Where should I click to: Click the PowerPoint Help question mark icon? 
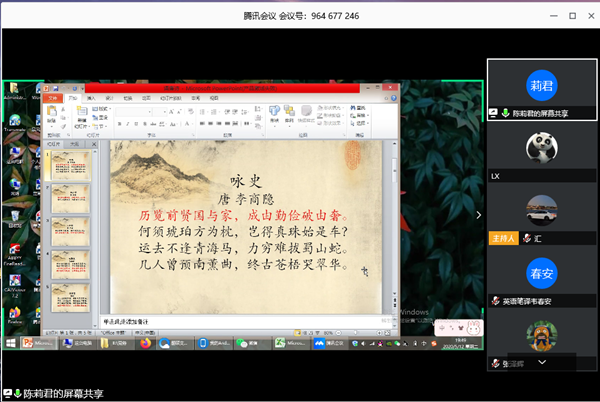(x=394, y=98)
